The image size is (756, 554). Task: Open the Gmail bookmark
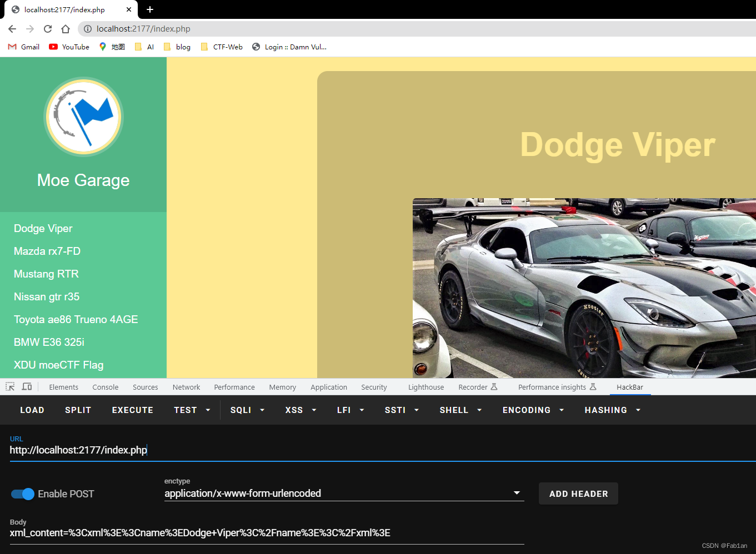(x=24, y=47)
